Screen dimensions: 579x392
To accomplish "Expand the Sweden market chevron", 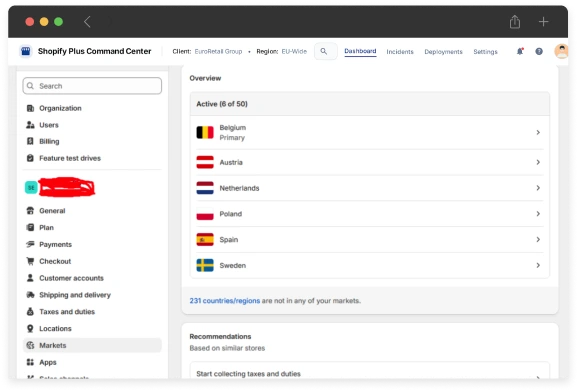I will pos(538,265).
